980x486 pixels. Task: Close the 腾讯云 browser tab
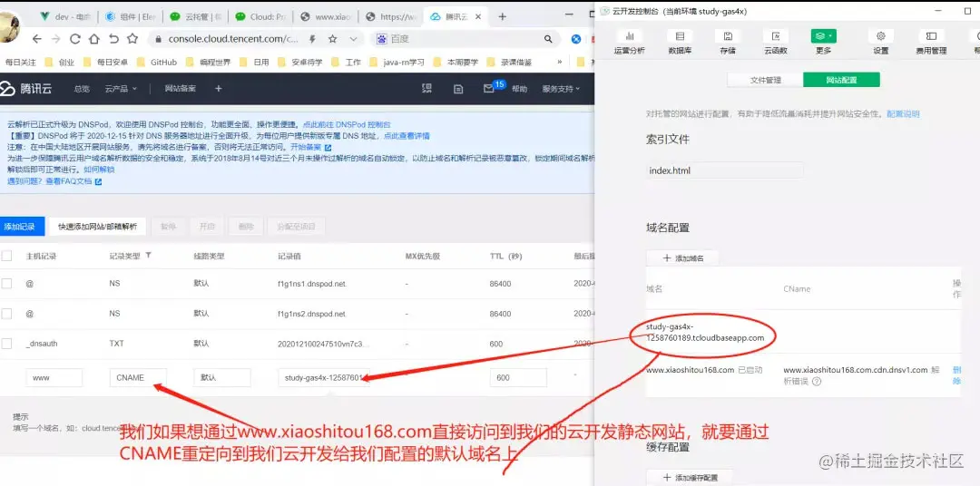[x=478, y=17]
